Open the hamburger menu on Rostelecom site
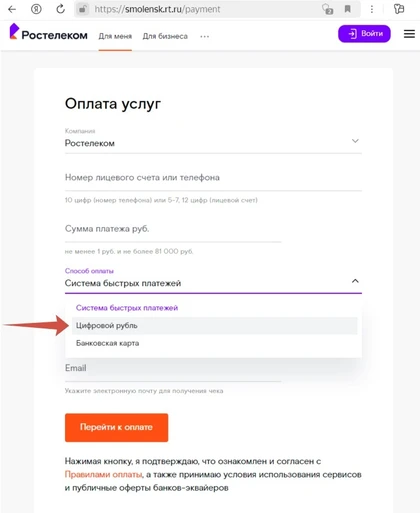 (409, 34)
